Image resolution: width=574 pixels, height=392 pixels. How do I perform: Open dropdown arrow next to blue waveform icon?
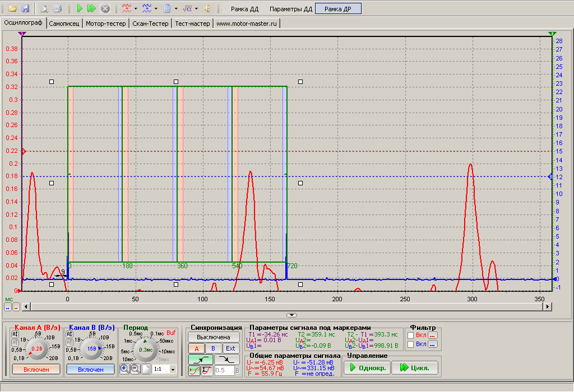click(156, 8)
